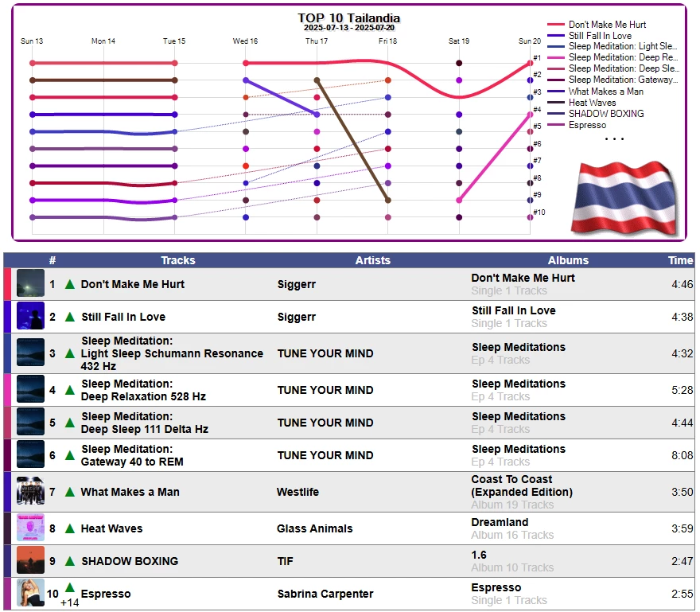Select the What Makes a Man cover art
This screenshot has height=612, width=700.
(30, 491)
